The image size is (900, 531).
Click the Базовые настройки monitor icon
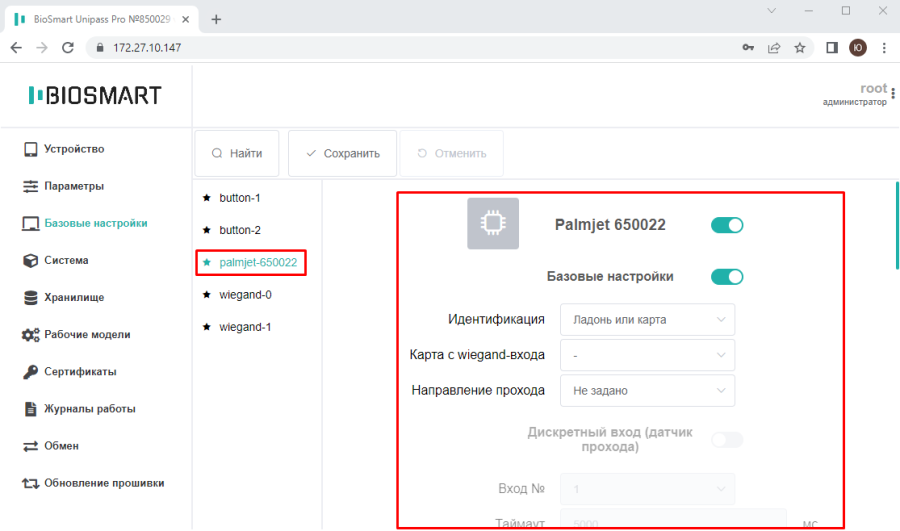[30, 223]
